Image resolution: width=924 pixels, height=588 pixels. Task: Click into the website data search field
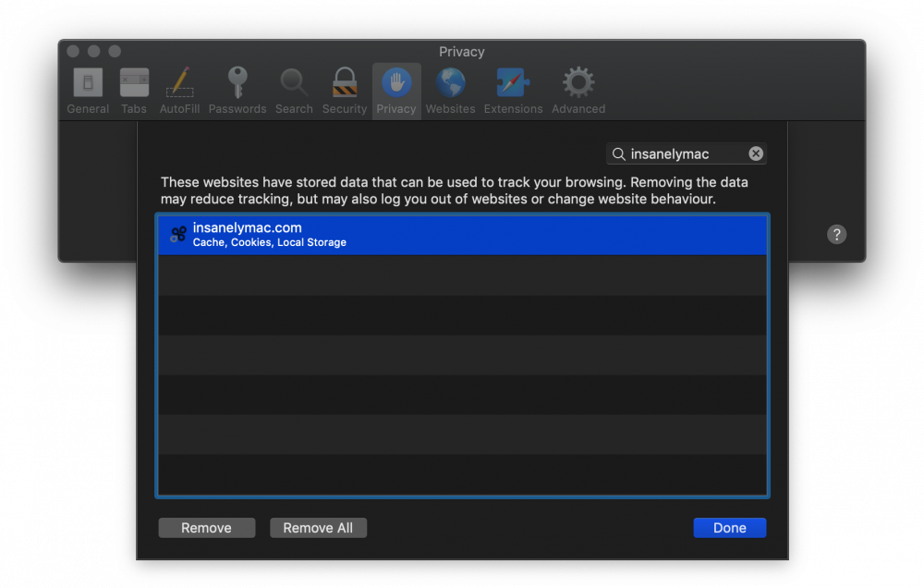coord(686,153)
